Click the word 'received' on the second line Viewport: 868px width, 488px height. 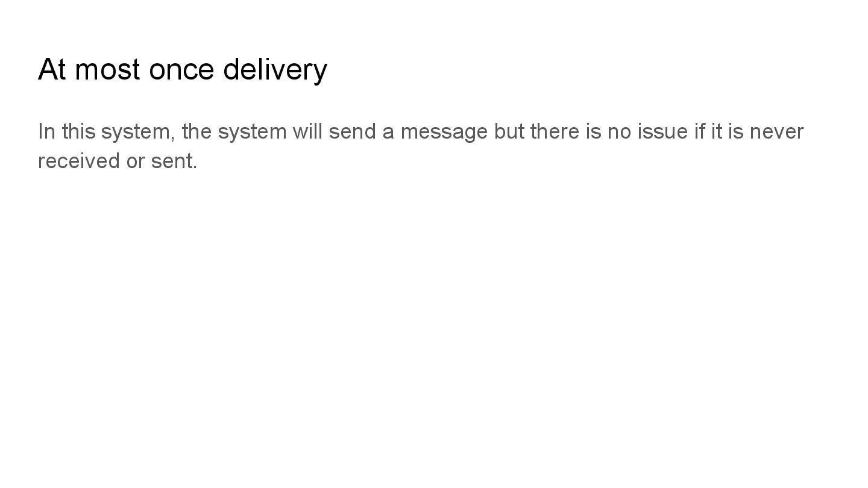pos(79,161)
